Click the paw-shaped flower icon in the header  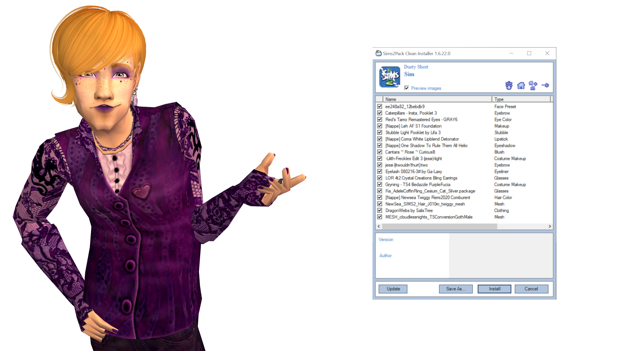point(509,85)
